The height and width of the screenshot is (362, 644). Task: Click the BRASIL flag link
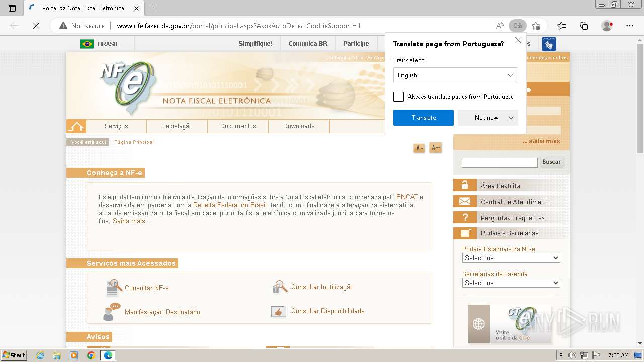[x=100, y=44]
